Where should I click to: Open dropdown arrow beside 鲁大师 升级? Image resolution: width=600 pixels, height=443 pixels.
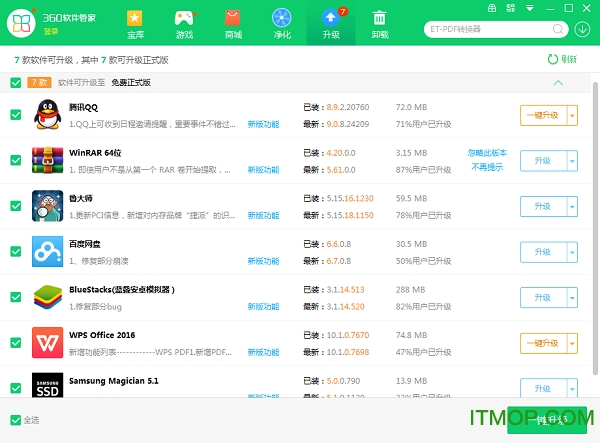pos(572,207)
